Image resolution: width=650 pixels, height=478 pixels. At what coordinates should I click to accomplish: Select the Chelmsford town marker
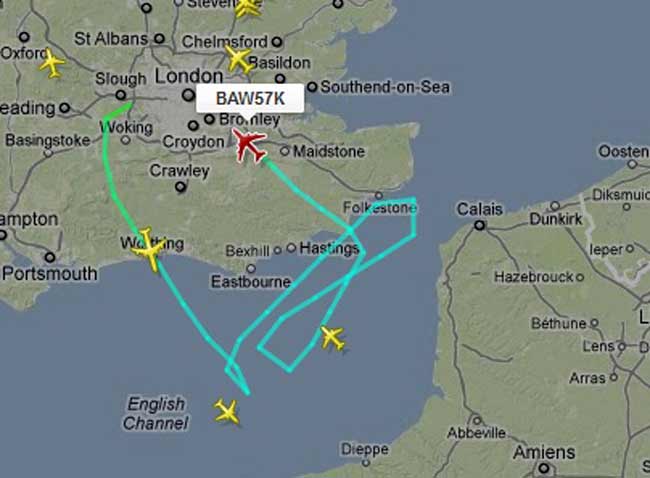pyautogui.click(x=277, y=42)
